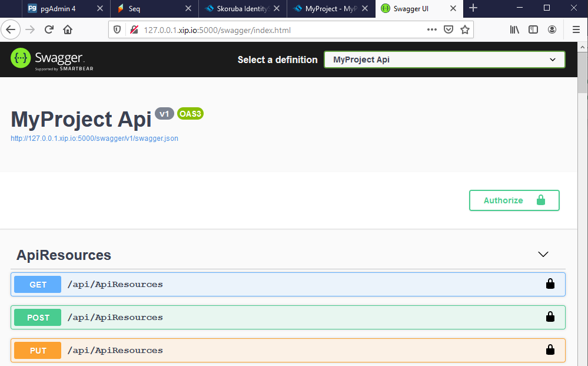
Task: Bookmark this page with star icon
Action: [x=465, y=29]
